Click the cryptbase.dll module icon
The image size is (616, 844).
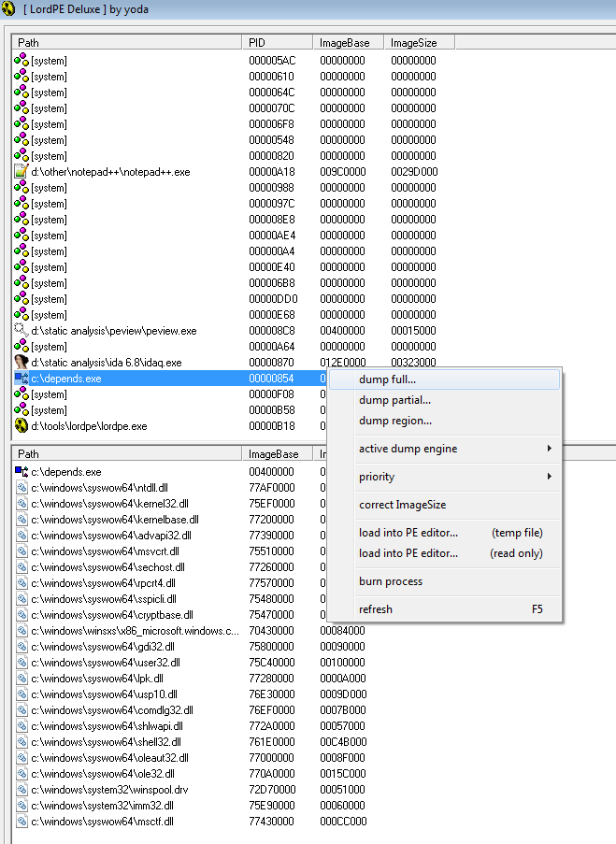21,615
